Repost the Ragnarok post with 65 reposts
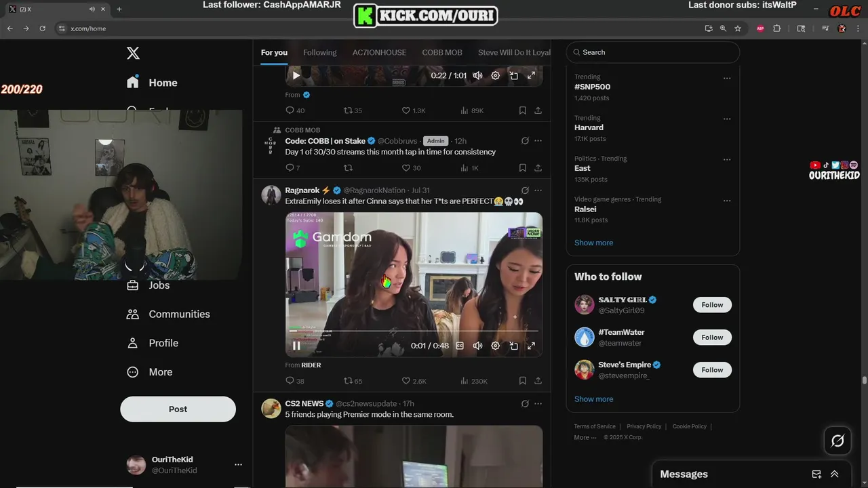Viewport: 868px width, 488px height. click(x=353, y=381)
